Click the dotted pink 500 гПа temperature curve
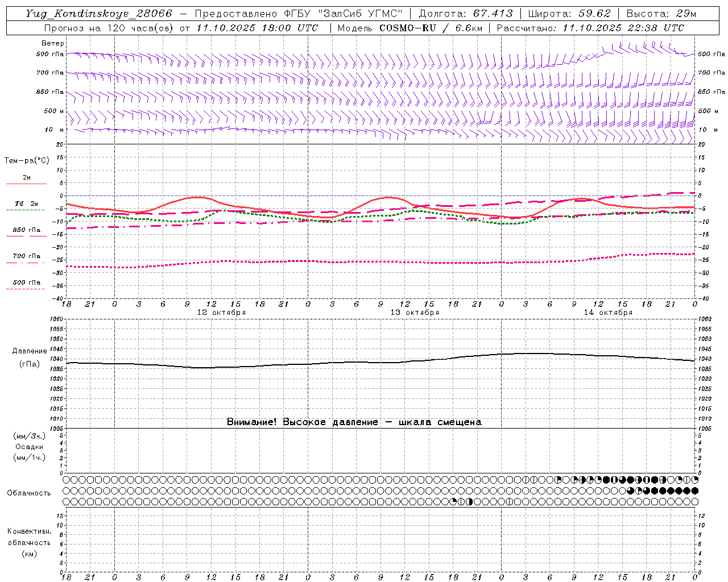Image resolution: width=728 pixels, height=582 pixels. (380, 261)
